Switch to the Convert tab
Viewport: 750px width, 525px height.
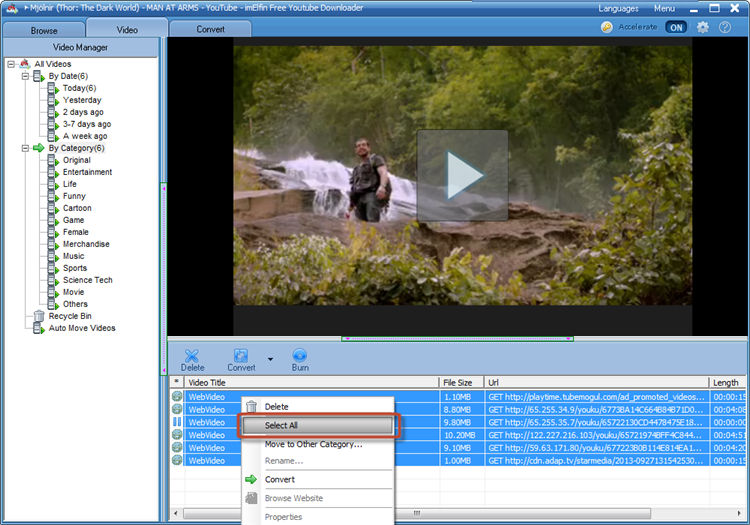[x=210, y=29]
